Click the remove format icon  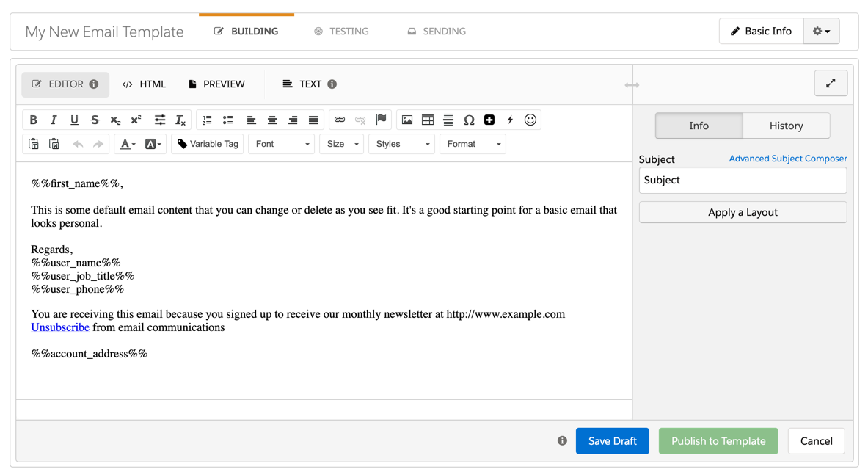(x=180, y=120)
